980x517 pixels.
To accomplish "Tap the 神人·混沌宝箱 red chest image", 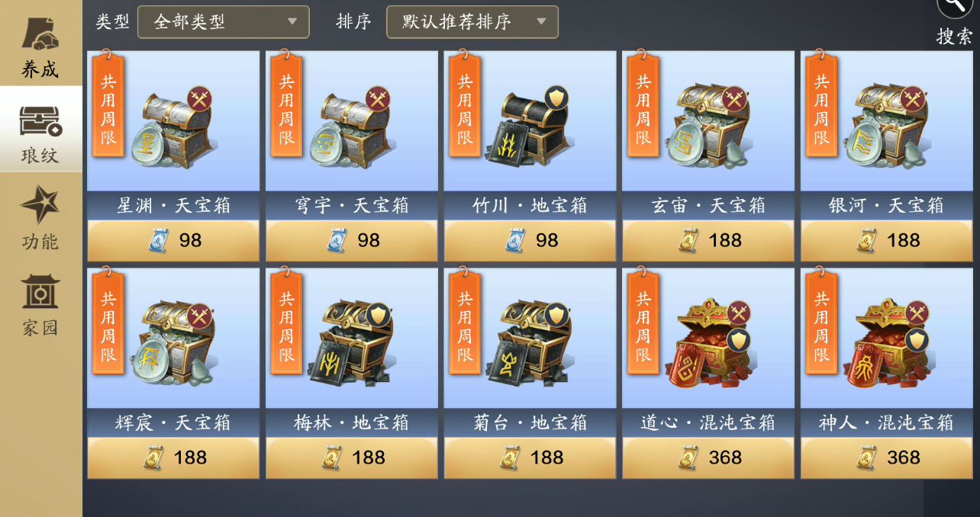I will click(888, 342).
